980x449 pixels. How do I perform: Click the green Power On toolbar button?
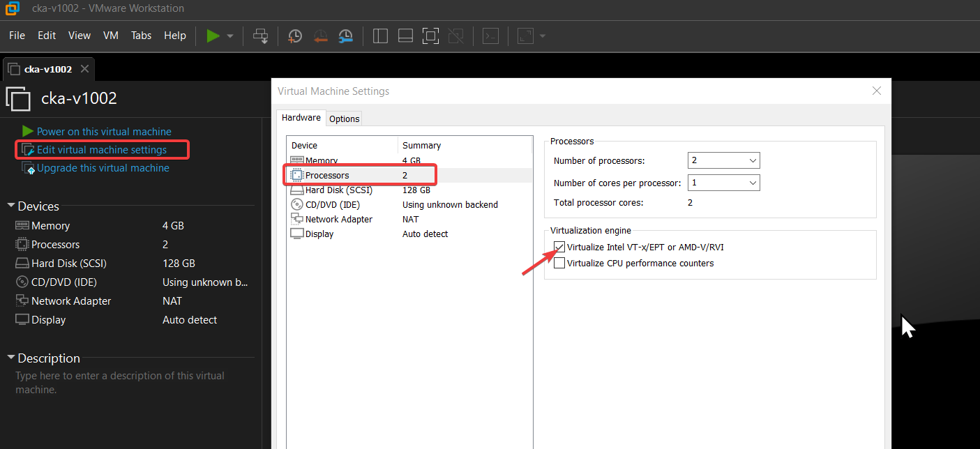coord(213,36)
